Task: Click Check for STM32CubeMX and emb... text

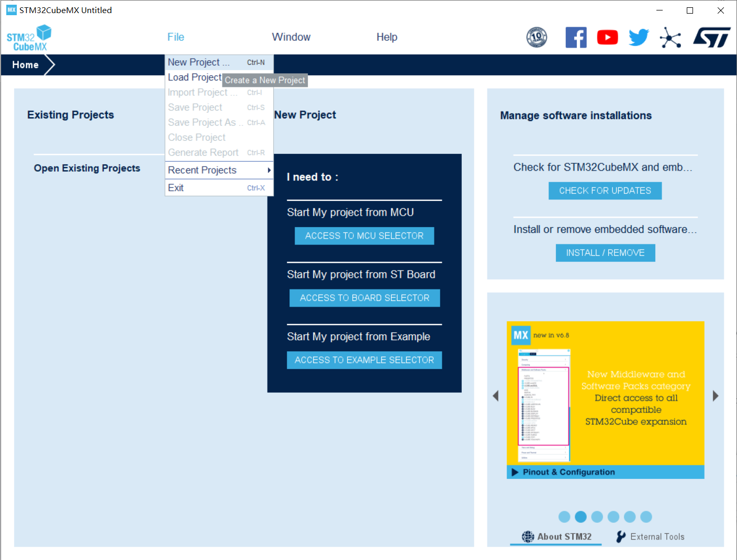Action: [603, 167]
